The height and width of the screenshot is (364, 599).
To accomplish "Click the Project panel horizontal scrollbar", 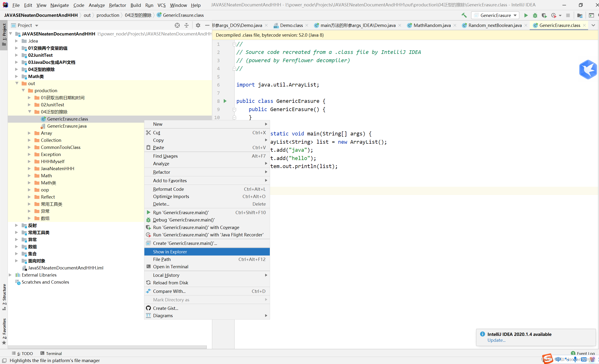I will [x=107, y=347].
